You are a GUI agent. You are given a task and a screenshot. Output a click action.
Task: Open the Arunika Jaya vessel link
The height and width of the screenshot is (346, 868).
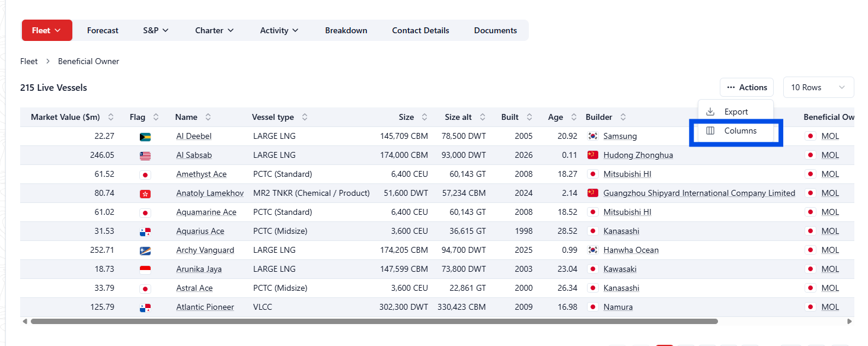coord(199,269)
